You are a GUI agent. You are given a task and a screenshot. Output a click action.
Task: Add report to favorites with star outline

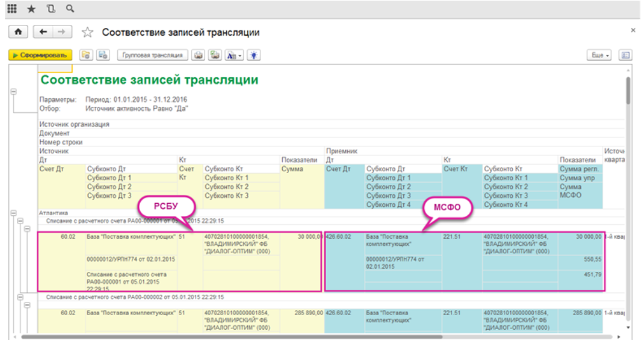pyautogui.click(x=88, y=32)
